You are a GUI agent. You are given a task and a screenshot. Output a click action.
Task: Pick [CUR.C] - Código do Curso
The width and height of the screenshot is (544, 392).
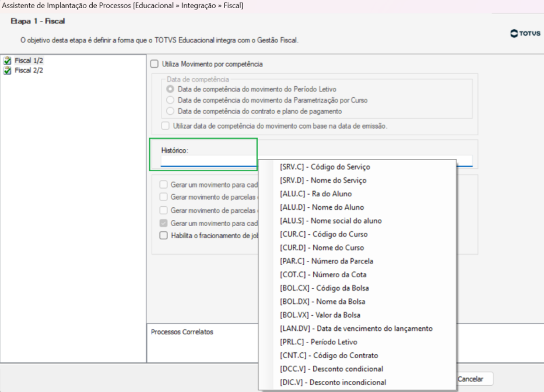(357, 234)
